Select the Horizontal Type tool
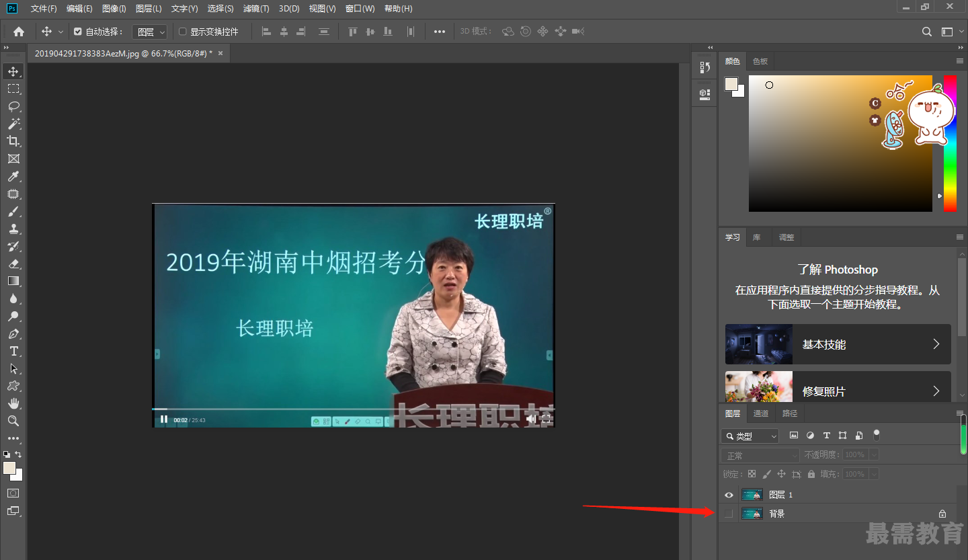The height and width of the screenshot is (560, 968). (x=13, y=351)
